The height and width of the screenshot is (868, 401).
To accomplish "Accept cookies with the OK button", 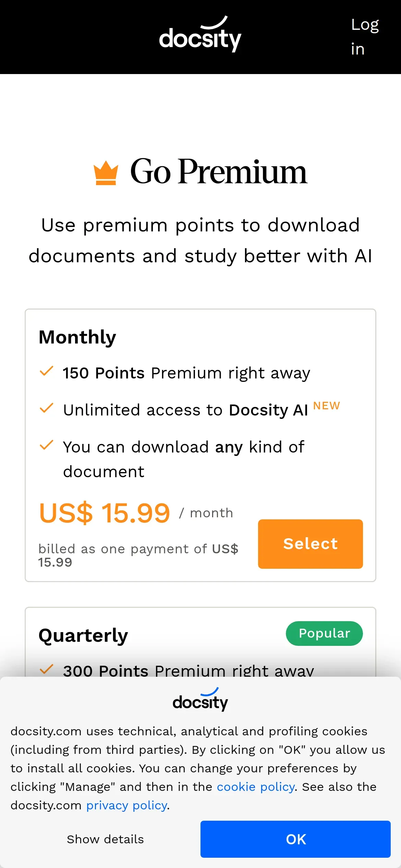I will click(295, 839).
